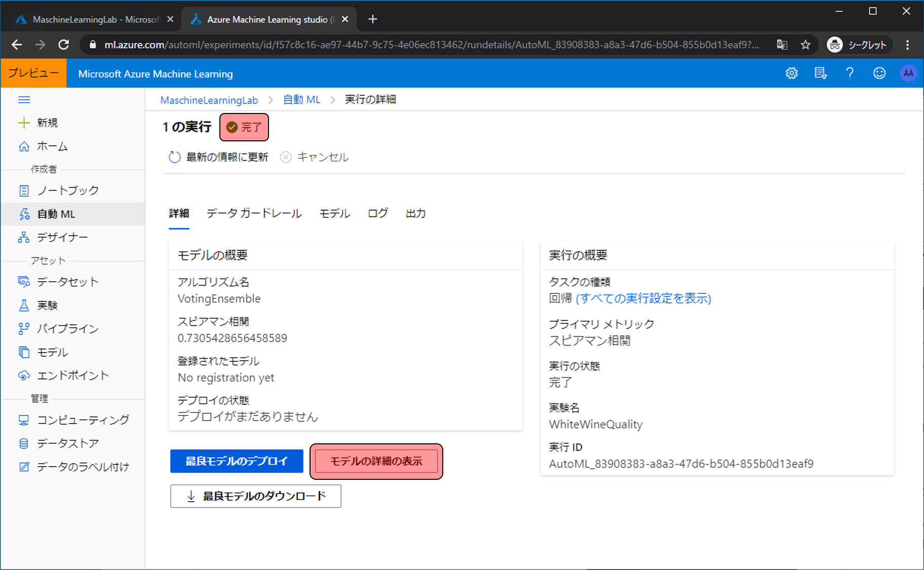Open the directory notifications icon in header

[820, 73]
